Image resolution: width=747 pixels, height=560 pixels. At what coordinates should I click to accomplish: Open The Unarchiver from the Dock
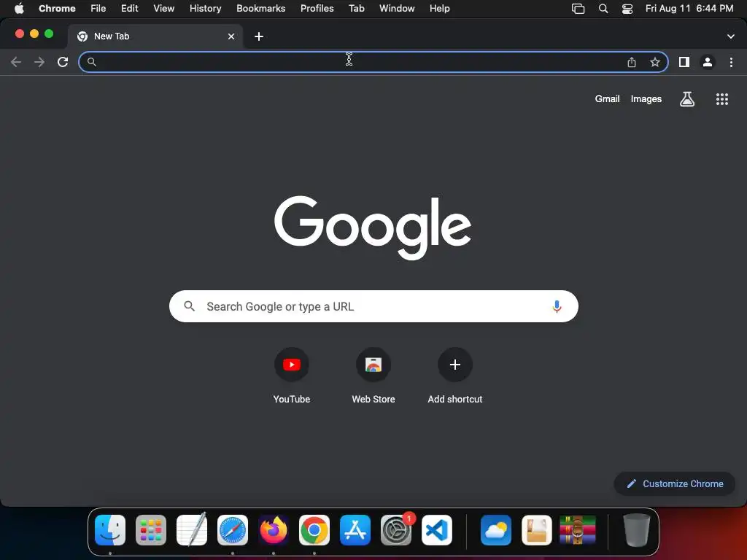(537, 530)
